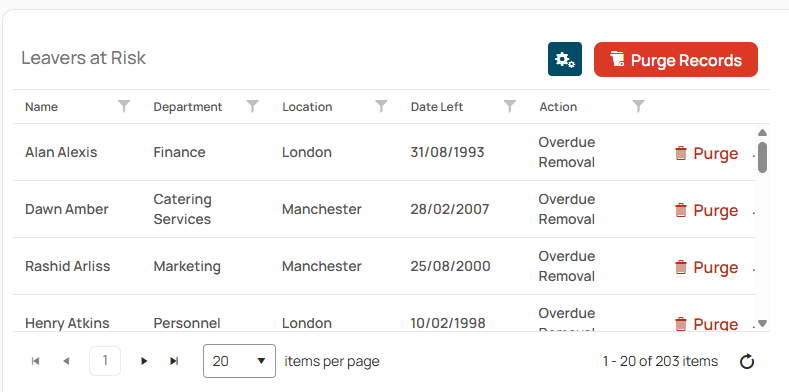Open filter icon for Department column
789x392 pixels.
coord(253,106)
